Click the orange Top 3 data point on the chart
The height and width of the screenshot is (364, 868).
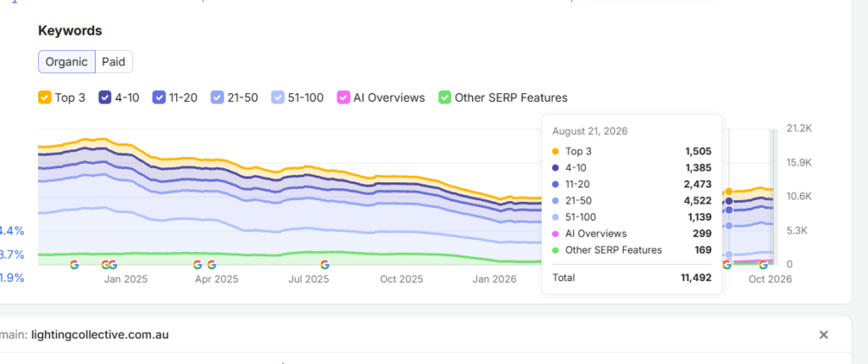pyautogui.click(x=729, y=192)
